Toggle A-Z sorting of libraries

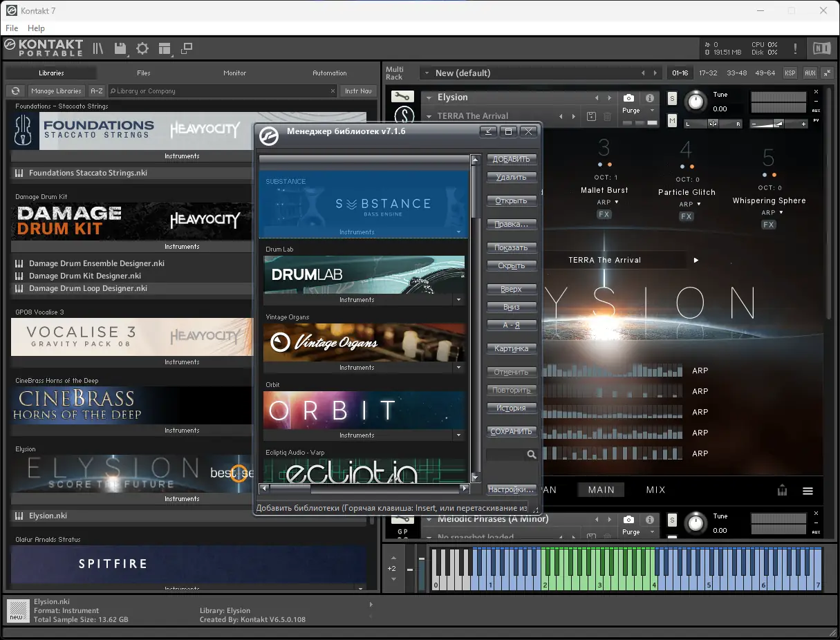tap(97, 91)
